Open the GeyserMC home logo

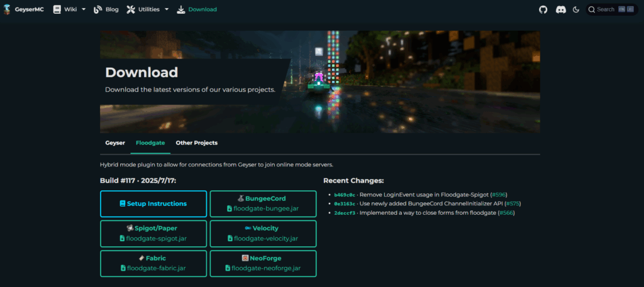click(6, 9)
